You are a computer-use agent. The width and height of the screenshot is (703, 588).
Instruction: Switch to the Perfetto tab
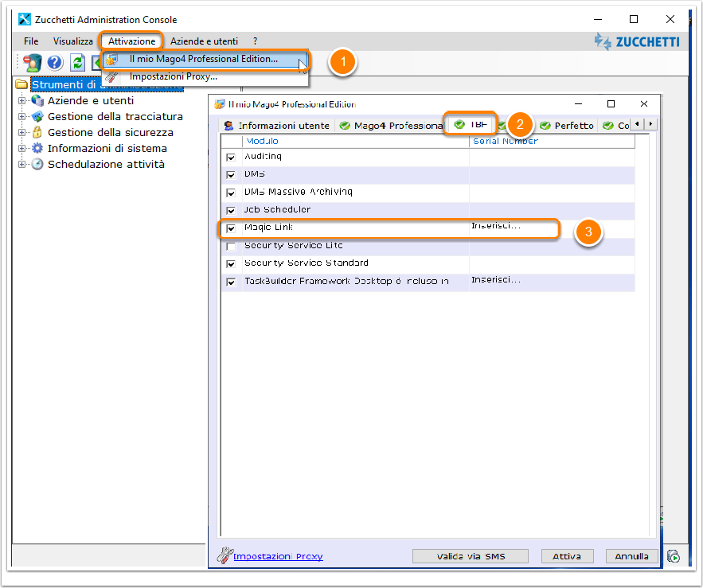(x=567, y=126)
